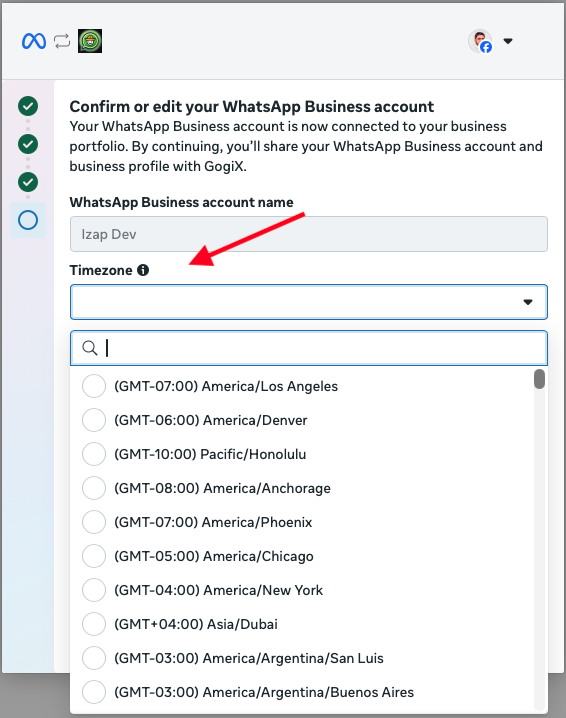This screenshot has width=566, height=718.
Task: Go to the first completed step checkmark
Action: 28,106
